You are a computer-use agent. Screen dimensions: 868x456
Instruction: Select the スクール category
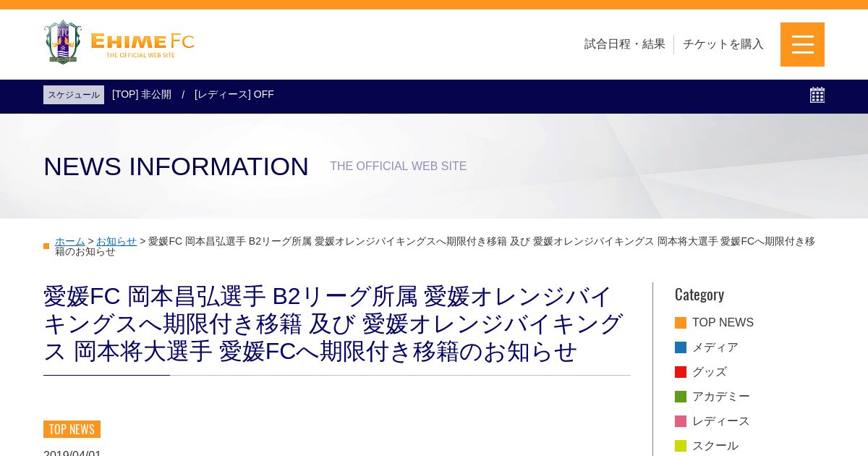[x=715, y=446]
